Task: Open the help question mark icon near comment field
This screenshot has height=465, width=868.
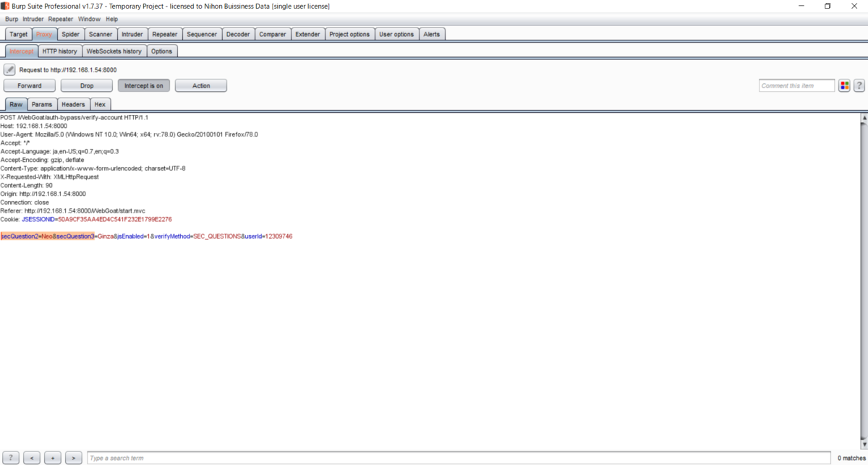Action: [859, 85]
